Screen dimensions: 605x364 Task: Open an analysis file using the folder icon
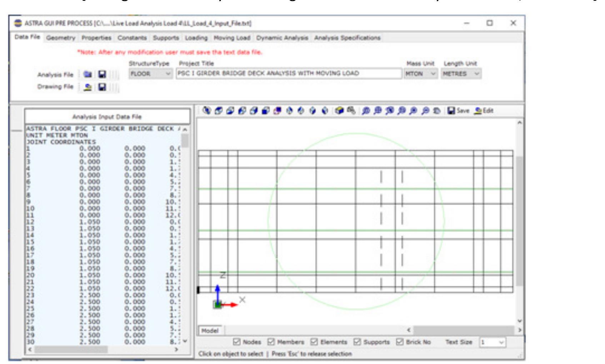click(87, 74)
